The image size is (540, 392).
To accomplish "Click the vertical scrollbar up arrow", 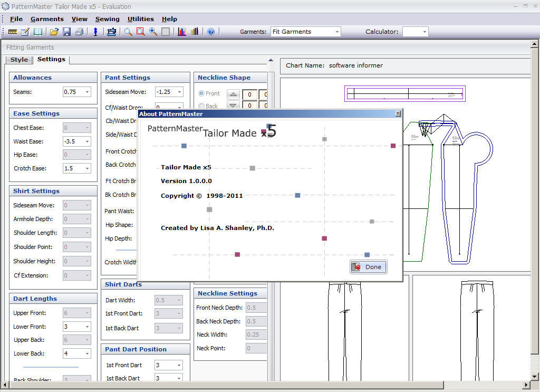I will pos(534,44).
